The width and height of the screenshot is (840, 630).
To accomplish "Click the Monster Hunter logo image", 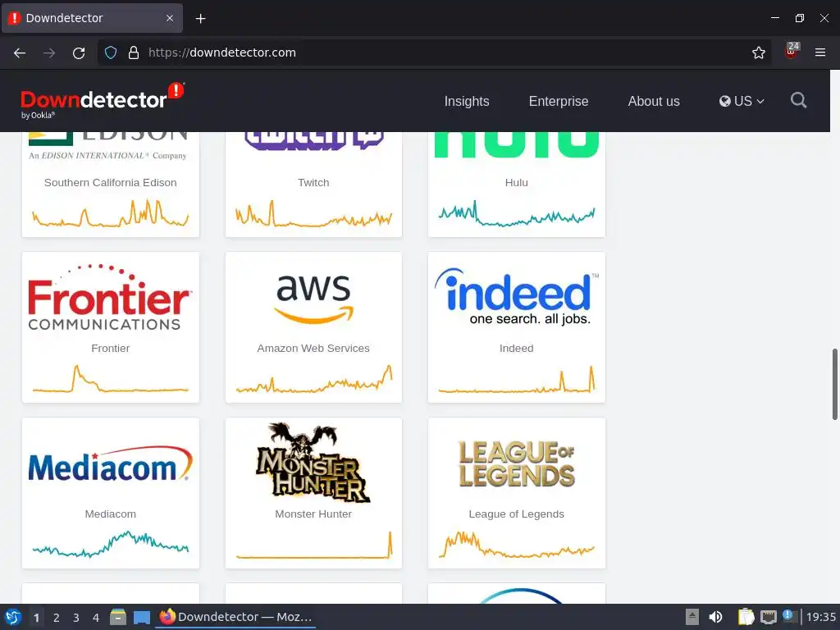I will (x=313, y=463).
